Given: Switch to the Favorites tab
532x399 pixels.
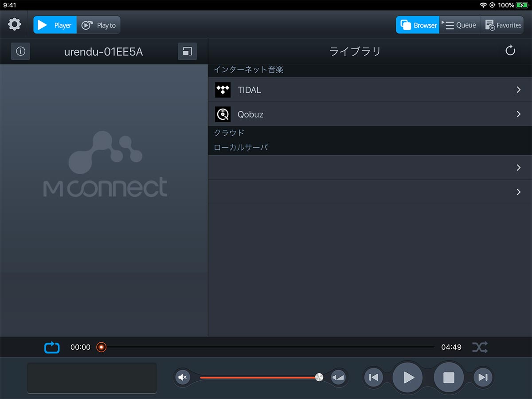Looking at the screenshot, I should click(x=503, y=25).
